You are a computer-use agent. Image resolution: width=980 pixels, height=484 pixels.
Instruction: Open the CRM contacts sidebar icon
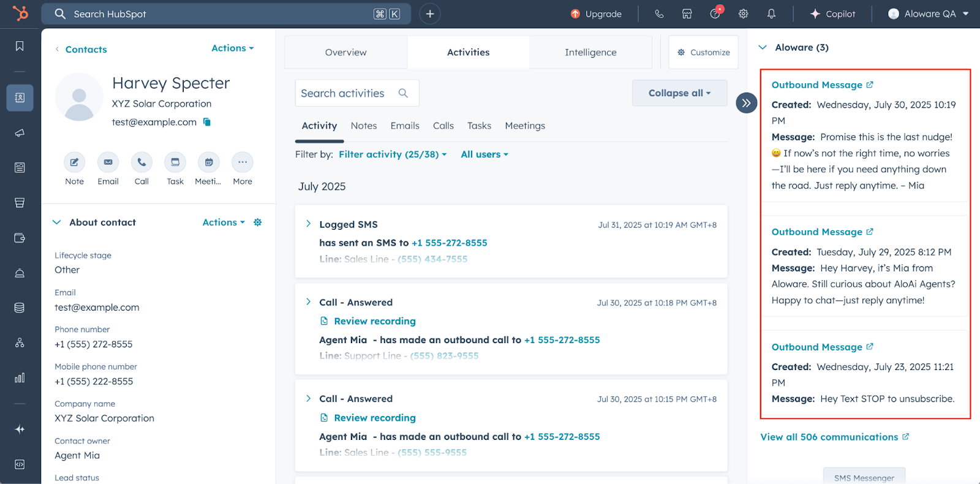pos(20,97)
